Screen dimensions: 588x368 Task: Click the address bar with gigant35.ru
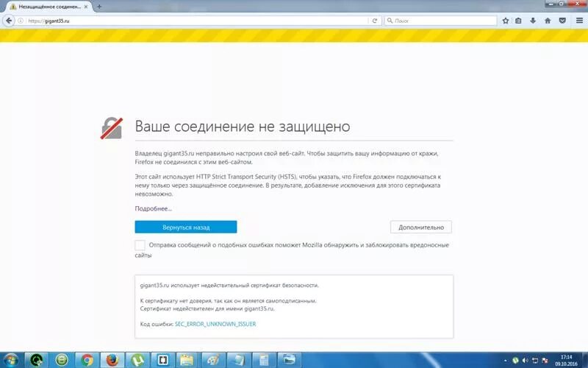pos(198,21)
